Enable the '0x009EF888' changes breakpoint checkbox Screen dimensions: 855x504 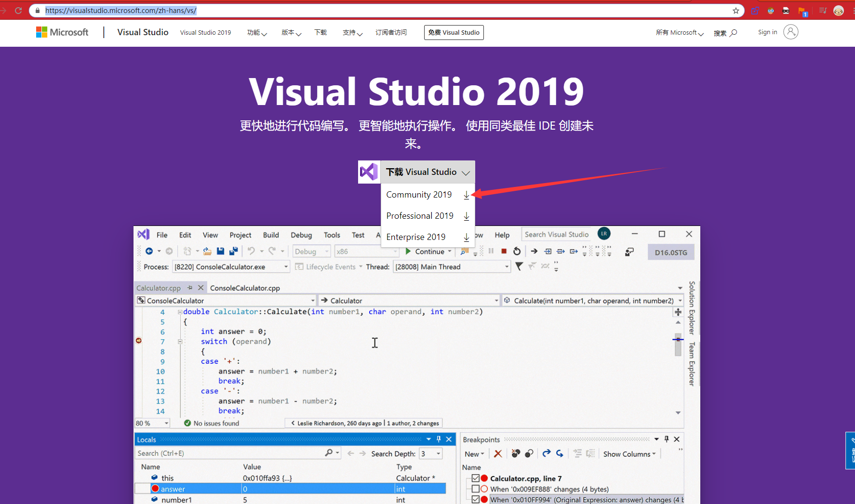(x=476, y=489)
